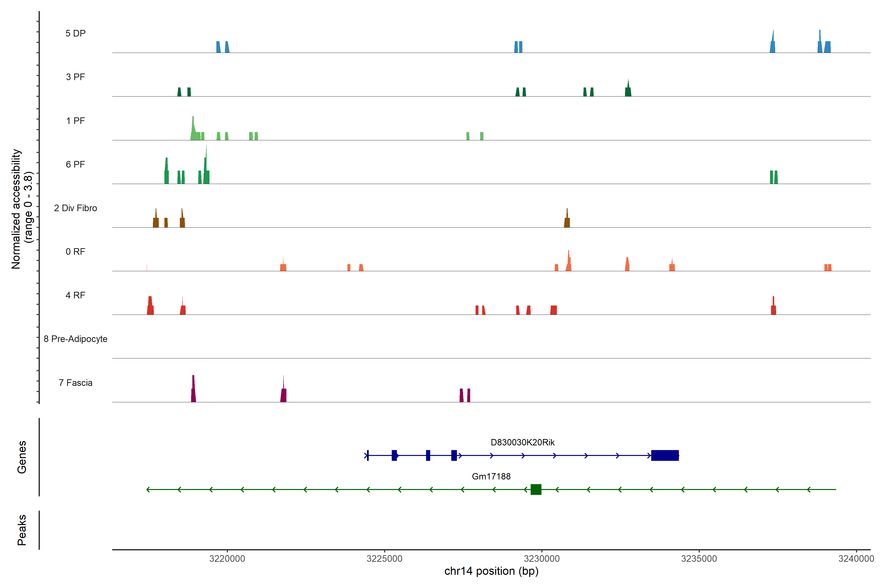
Task: Click the 1 PF track label
Action: tap(75, 121)
